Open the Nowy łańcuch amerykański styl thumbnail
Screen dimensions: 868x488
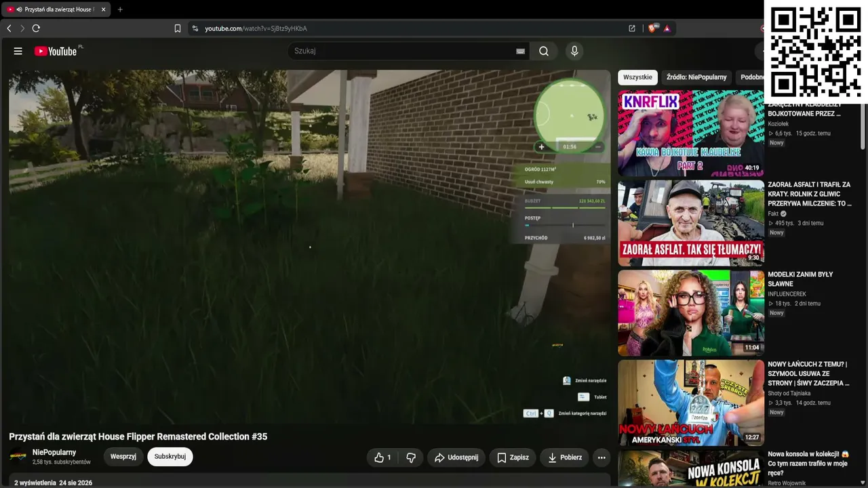coord(691,403)
